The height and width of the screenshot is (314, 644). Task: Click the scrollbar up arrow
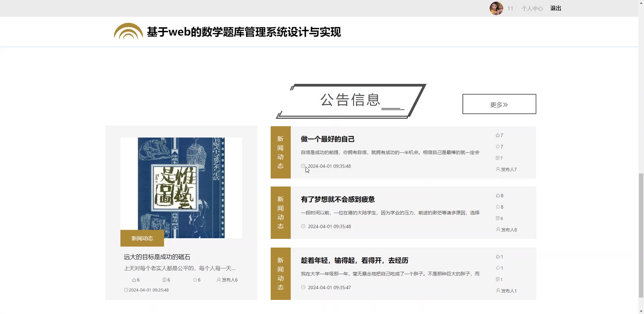click(x=641, y=3)
